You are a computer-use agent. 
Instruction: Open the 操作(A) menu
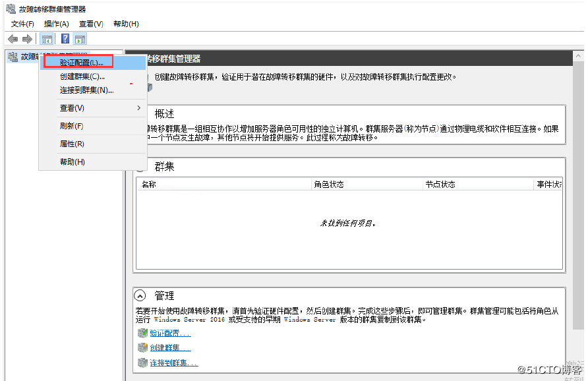pyautogui.click(x=56, y=24)
